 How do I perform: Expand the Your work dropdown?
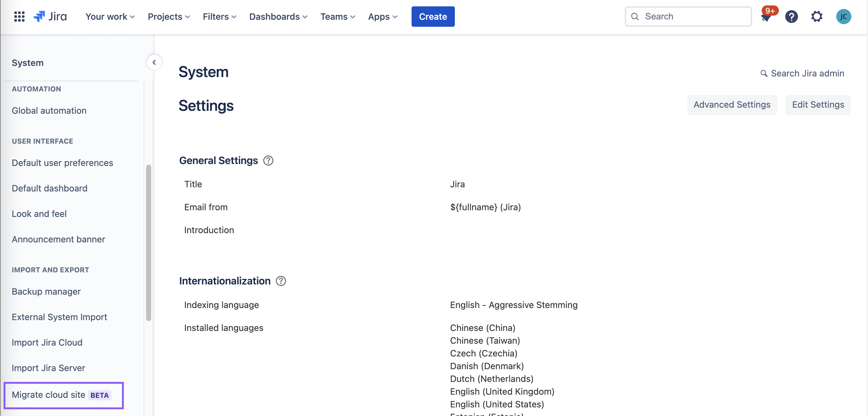(110, 17)
